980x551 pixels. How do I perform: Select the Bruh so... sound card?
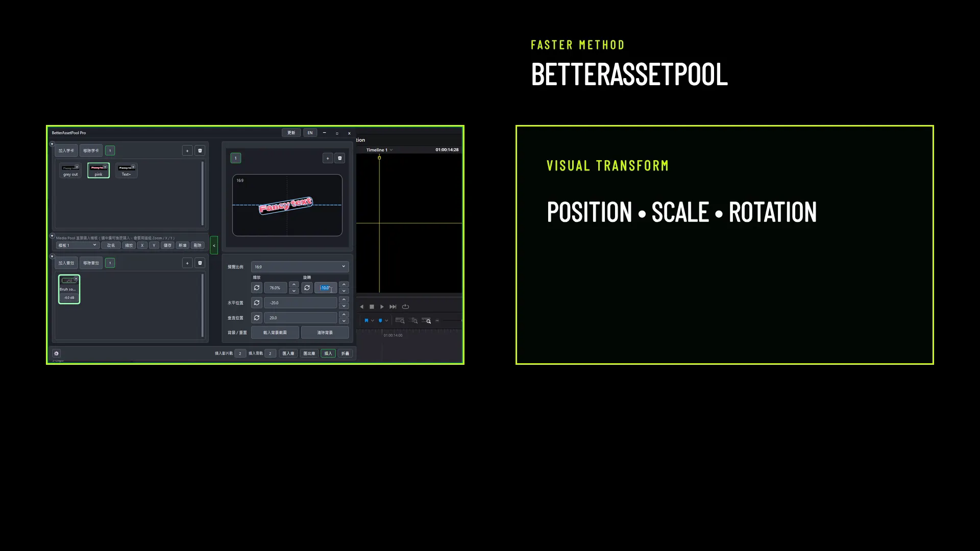(69, 289)
